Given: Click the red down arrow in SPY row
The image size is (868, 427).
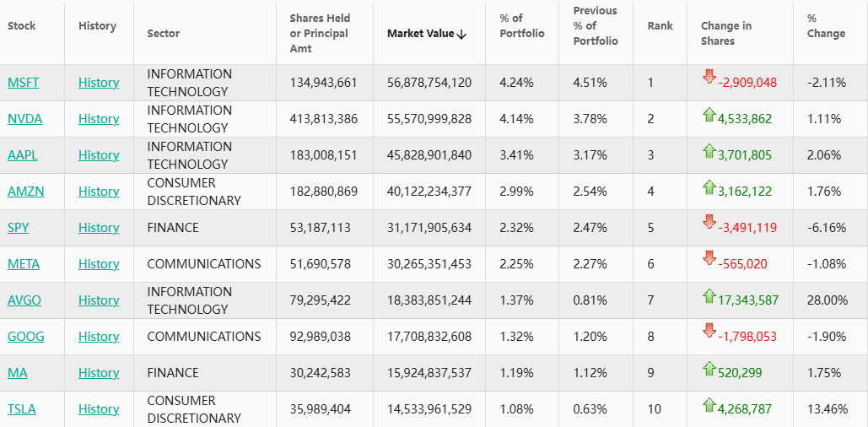Looking at the screenshot, I should [709, 222].
